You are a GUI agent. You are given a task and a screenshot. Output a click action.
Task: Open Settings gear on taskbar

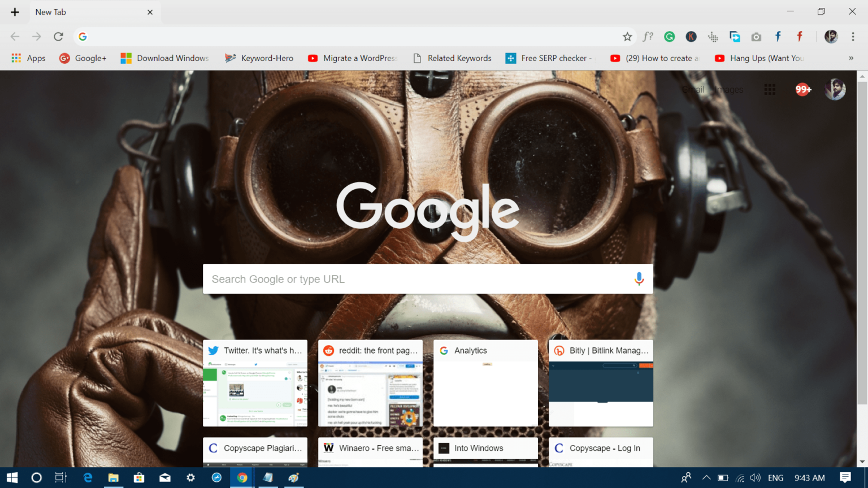click(x=191, y=478)
